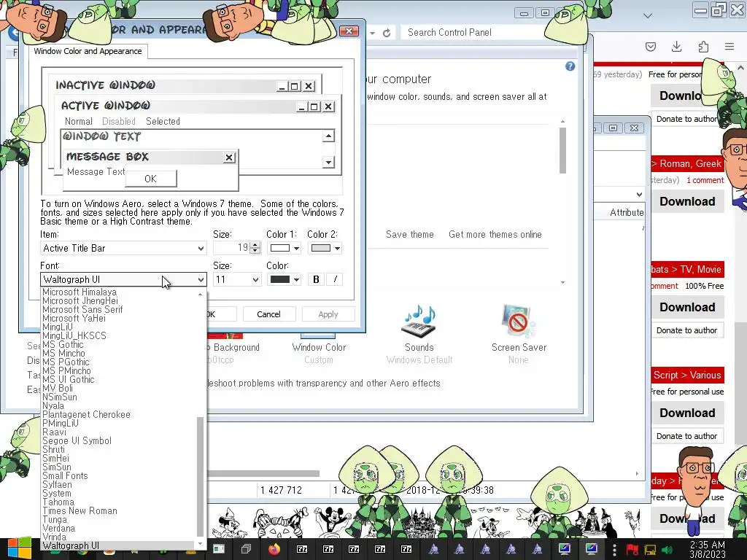The width and height of the screenshot is (747, 560).
Task: Toggle Italic for the title bar font
Action: (335, 279)
